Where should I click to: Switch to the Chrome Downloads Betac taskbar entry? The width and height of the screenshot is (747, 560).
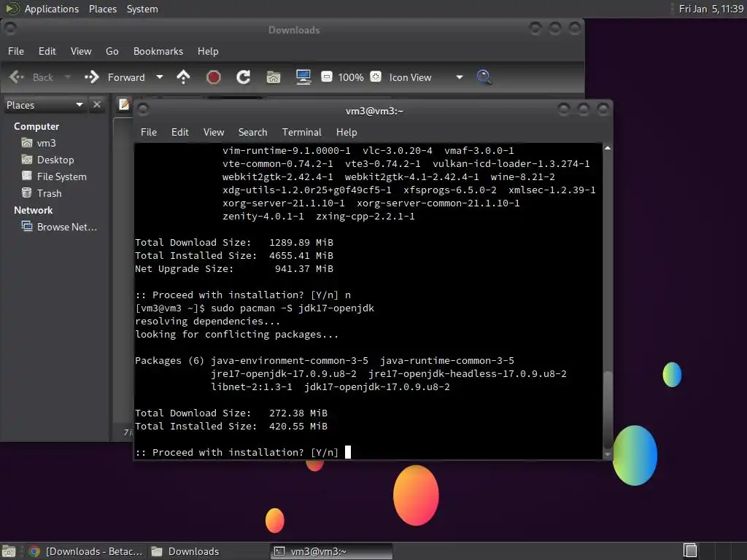pos(86,551)
